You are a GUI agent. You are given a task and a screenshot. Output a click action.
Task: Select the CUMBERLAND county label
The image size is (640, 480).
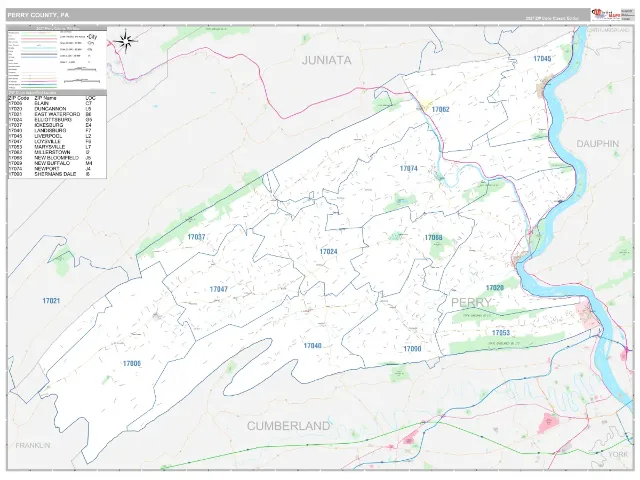(x=288, y=426)
